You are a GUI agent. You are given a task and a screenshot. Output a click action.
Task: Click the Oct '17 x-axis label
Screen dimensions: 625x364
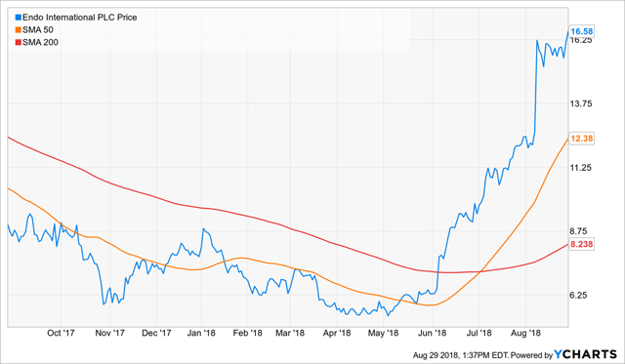click(x=61, y=333)
